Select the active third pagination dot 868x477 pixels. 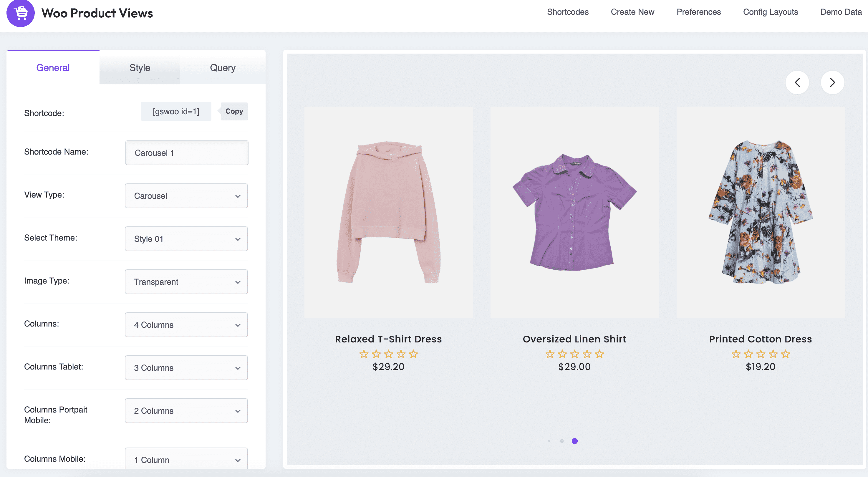point(575,441)
